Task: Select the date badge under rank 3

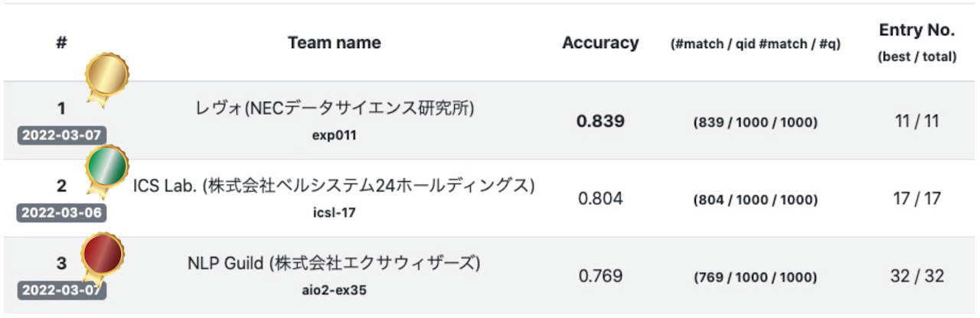Action: pos(62,291)
